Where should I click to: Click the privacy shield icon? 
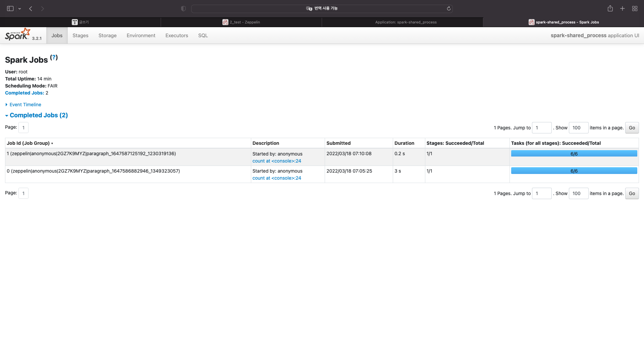click(x=183, y=9)
